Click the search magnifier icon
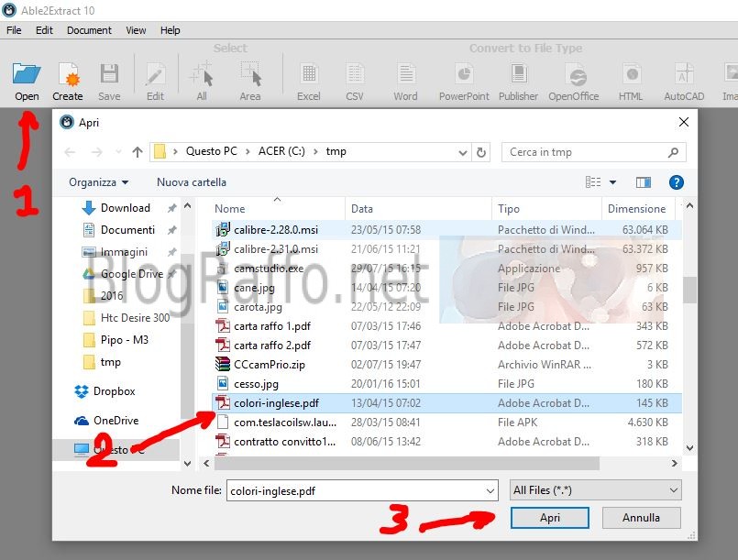 (x=673, y=152)
